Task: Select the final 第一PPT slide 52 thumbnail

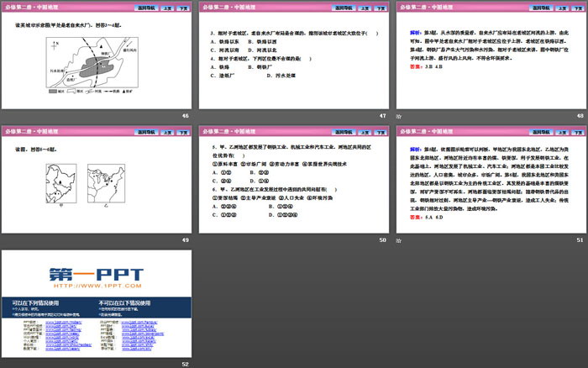Action: pos(97,304)
